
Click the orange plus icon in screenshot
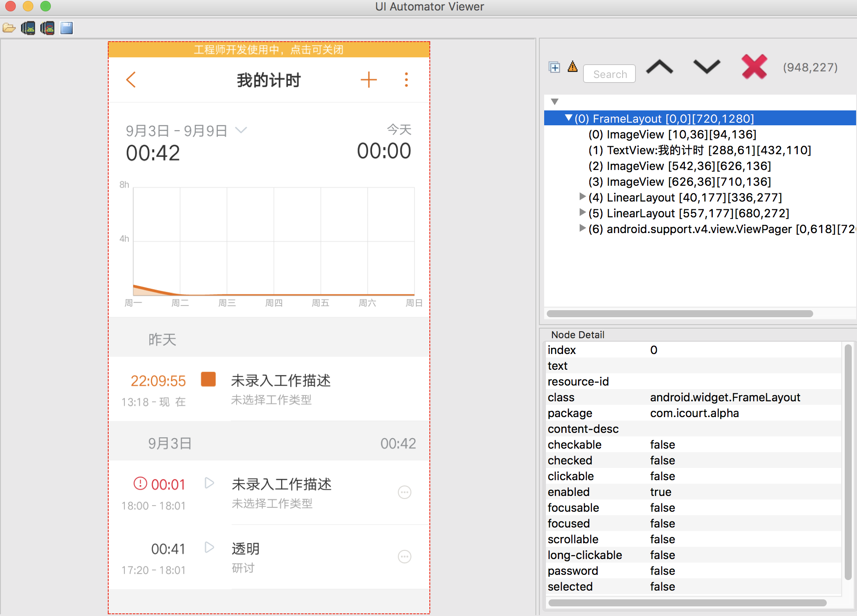[x=368, y=80]
